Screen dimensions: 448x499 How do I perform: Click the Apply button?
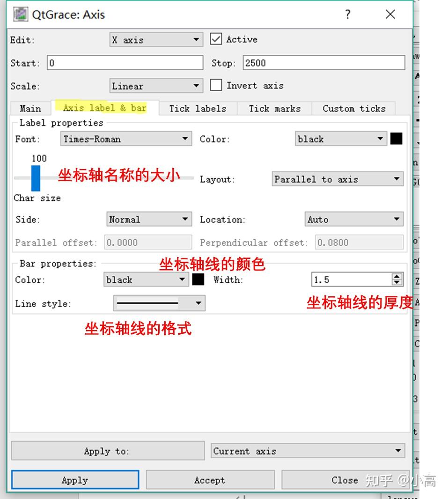click(x=74, y=480)
